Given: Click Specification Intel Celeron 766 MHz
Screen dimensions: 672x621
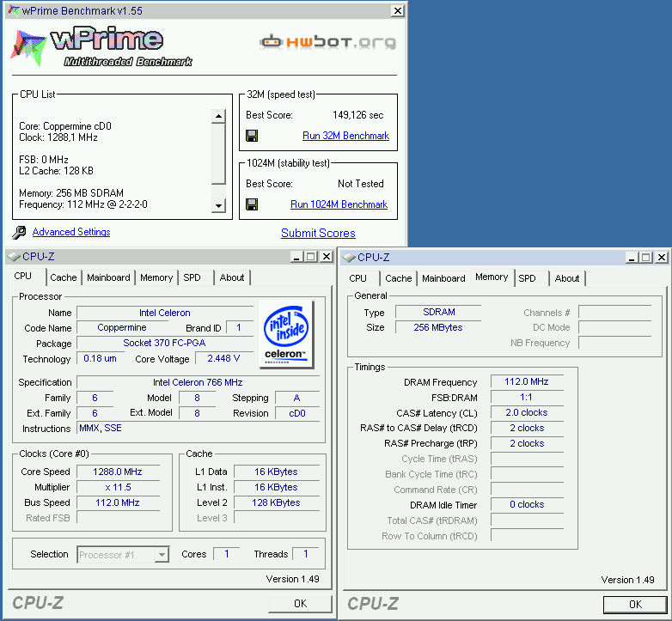Looking at the screenshot, I should pos(198,382).
